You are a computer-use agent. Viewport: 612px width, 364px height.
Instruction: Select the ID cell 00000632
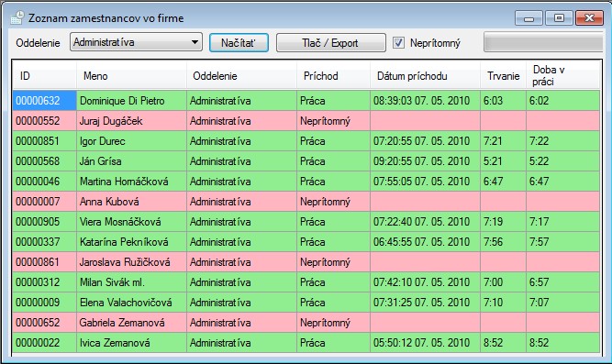point(44,101)
